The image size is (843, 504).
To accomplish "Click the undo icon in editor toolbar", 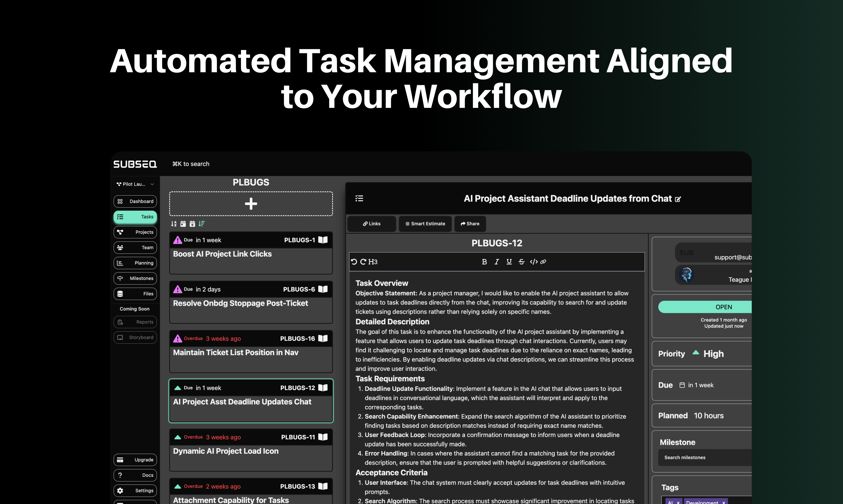I will tap(354, 262).
